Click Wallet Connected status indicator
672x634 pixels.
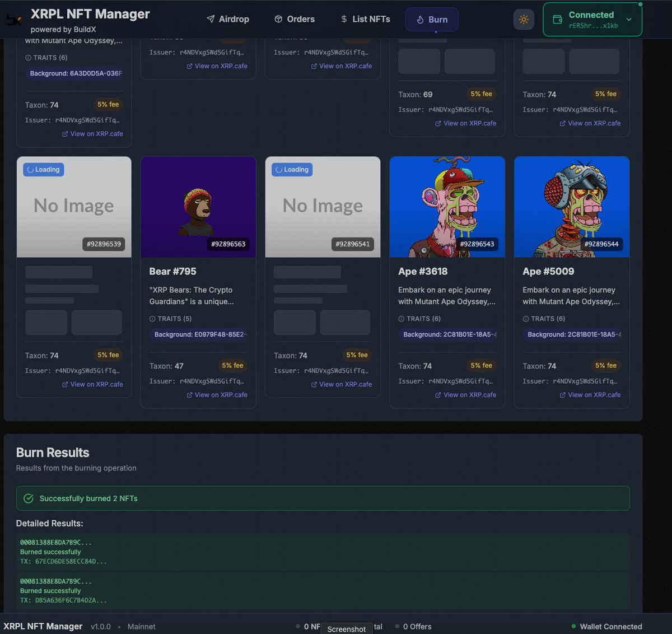pos(606,627)
